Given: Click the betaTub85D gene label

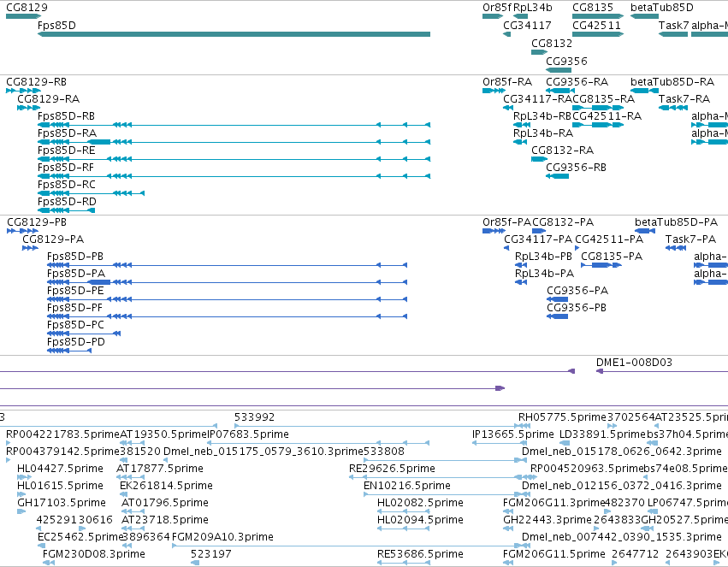Looking at the screenshot, I should [x=662, y=8].
